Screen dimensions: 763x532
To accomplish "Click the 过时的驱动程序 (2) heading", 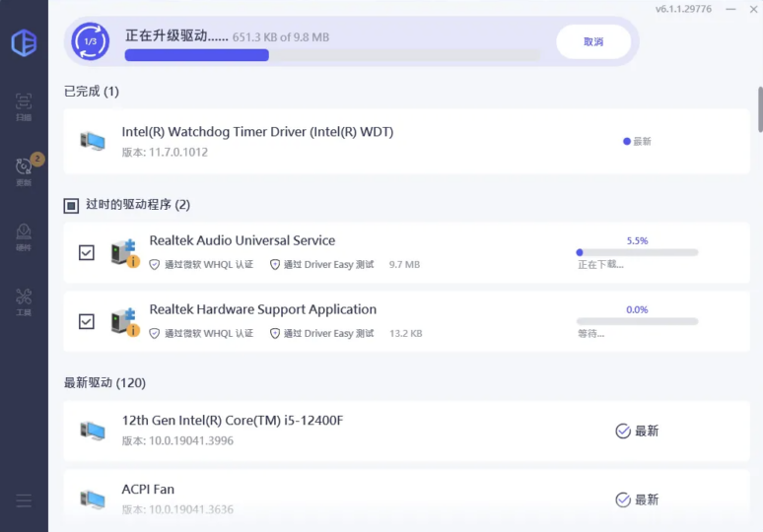I will (138, 204).
